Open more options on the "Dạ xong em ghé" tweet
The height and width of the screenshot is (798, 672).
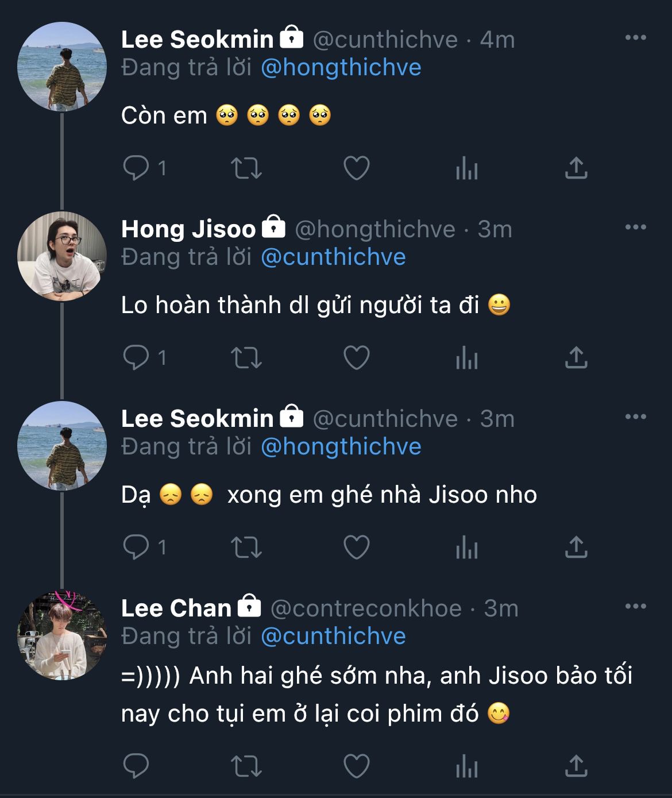[x=635, y=417]
